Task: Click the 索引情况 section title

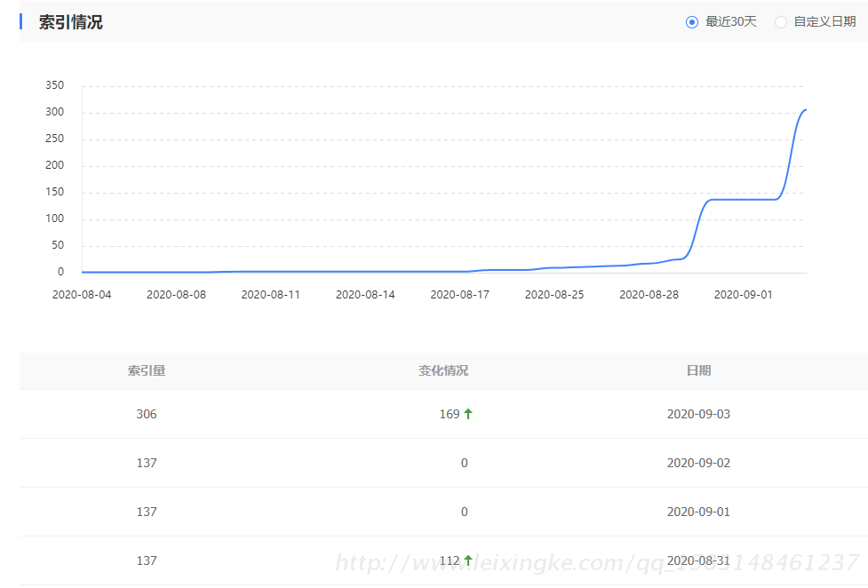Action: [x=70, y=22]
